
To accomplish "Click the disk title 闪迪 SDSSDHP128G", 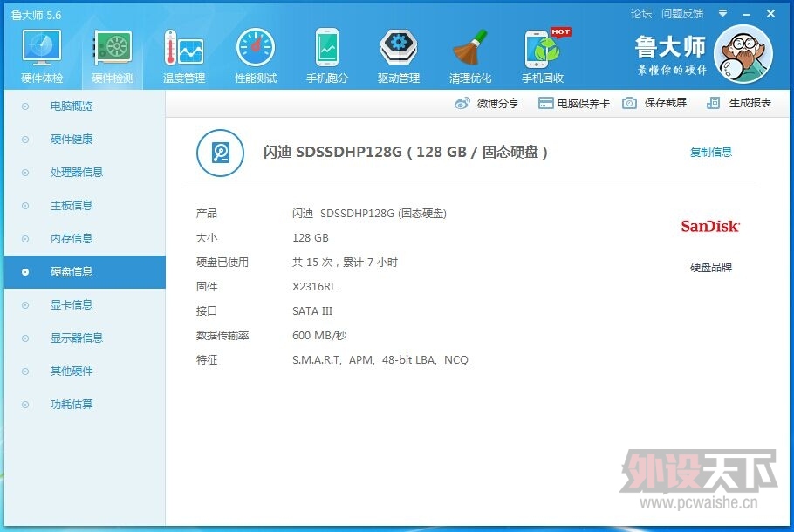I will tap(405, 152).
